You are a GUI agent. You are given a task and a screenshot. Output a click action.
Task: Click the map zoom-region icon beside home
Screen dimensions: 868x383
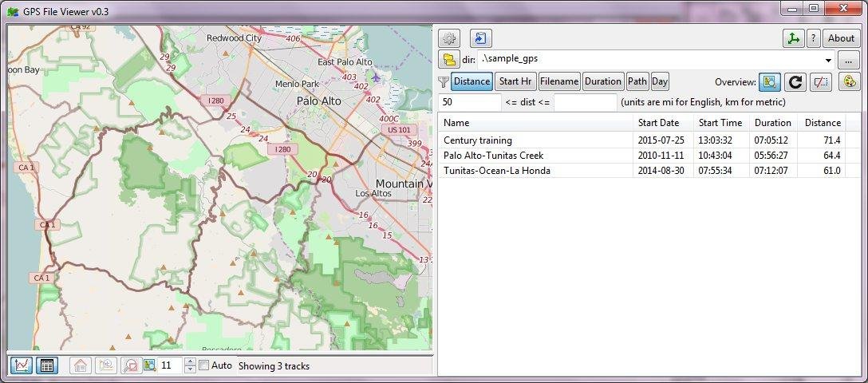pos(106,365)
